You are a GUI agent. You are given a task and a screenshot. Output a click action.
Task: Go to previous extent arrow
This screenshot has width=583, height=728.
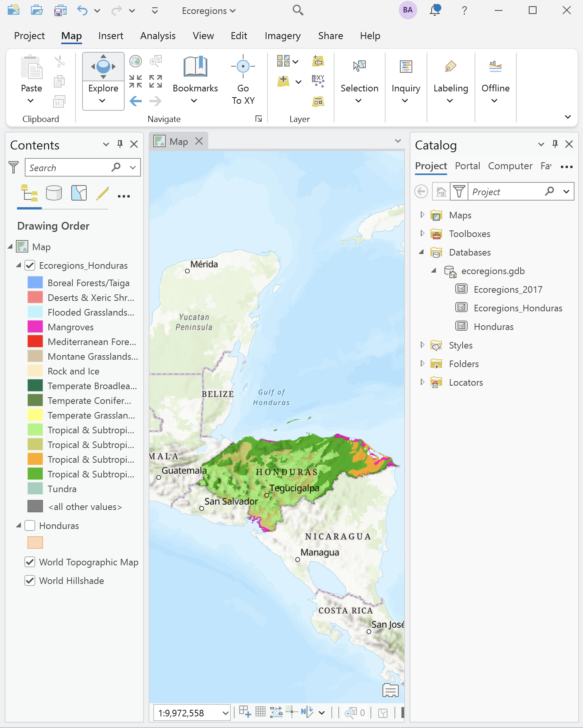[135, 101]
